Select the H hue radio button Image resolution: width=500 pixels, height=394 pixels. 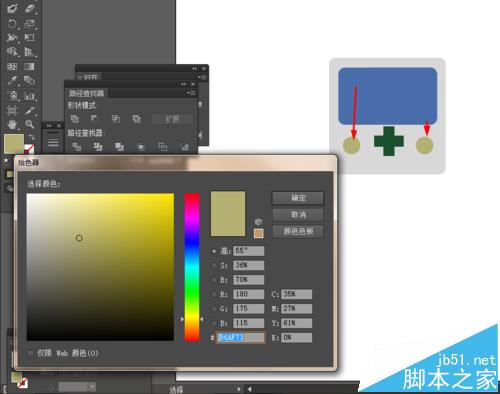pyautogui.click(x=214, y=251)
